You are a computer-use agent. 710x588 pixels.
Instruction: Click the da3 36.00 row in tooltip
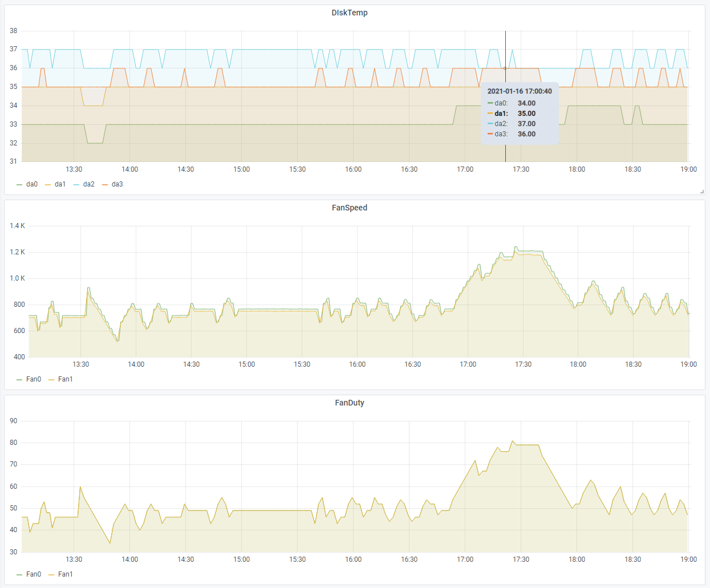tap(512, 134)
